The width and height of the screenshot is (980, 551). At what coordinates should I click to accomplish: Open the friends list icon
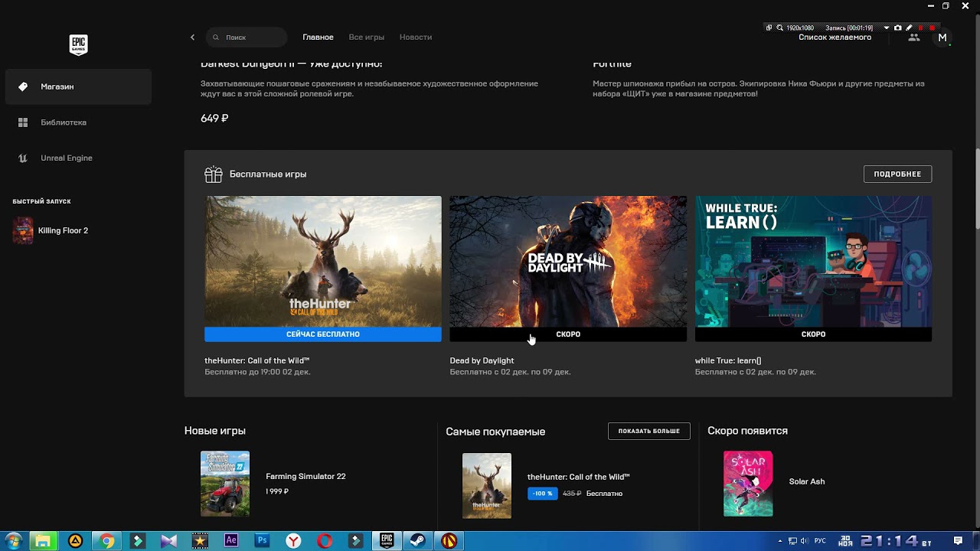[x=913, y=37]
